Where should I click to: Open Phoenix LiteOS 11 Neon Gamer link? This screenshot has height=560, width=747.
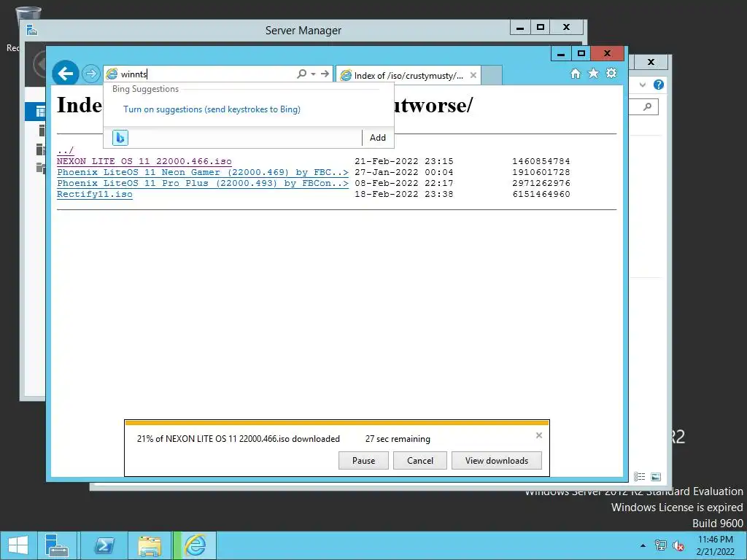tap(203, 172)
